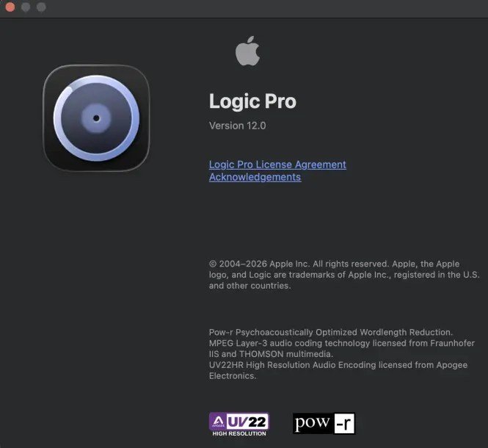The width and height of the screenshot is (488, 448).
Task: Click the greyed-out zoom window button
Action: pos(41,7)
